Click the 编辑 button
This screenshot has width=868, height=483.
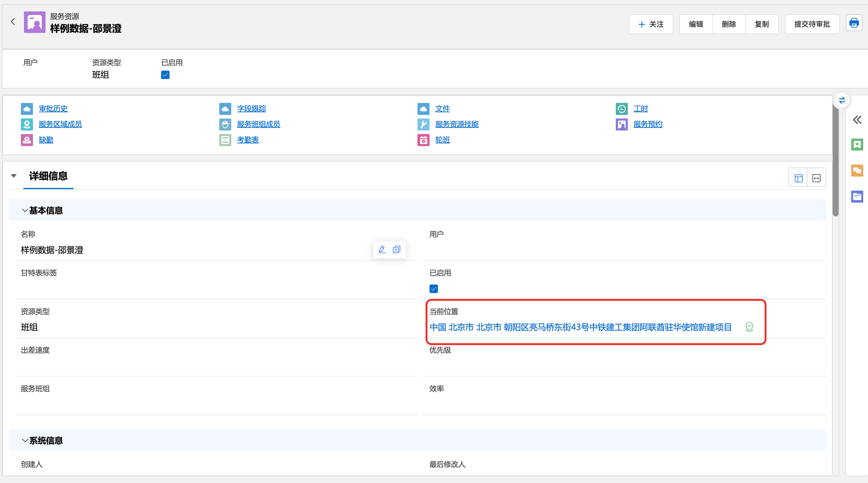click(696, 24)
